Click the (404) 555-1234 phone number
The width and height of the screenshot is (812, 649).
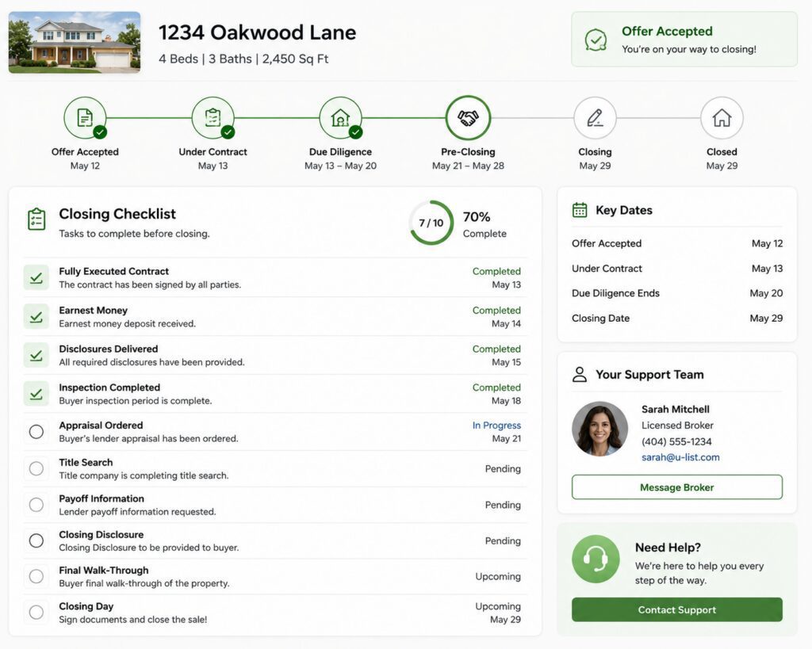(676, 441)
